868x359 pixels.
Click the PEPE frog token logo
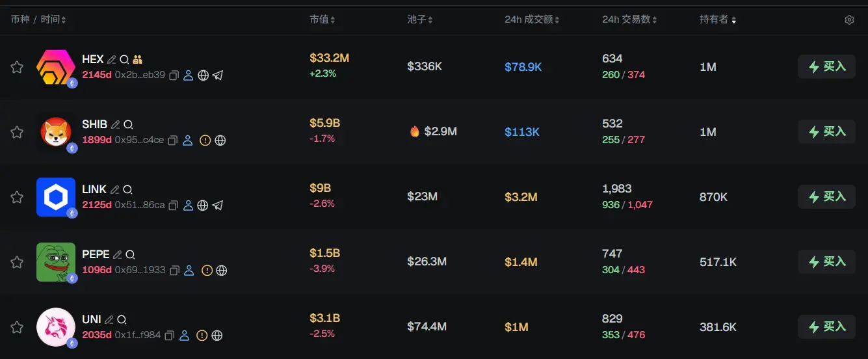[56, 261]
